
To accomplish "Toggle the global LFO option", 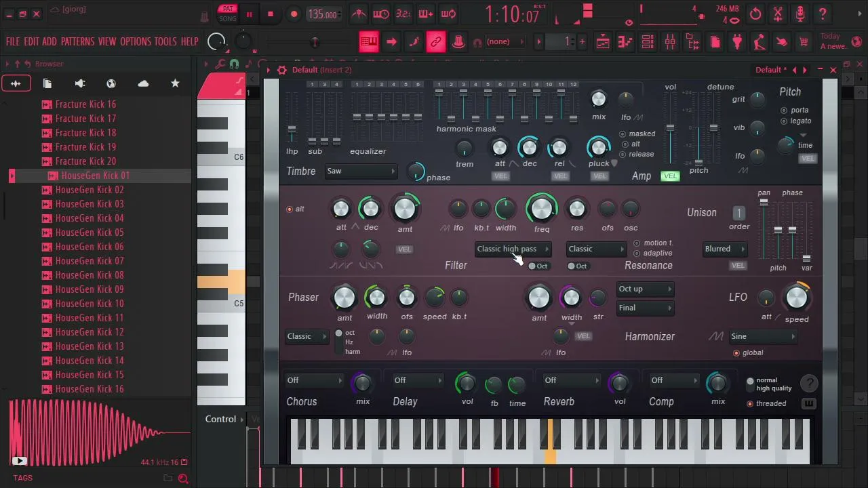I will pyautogui.click(x=748, y=353).
